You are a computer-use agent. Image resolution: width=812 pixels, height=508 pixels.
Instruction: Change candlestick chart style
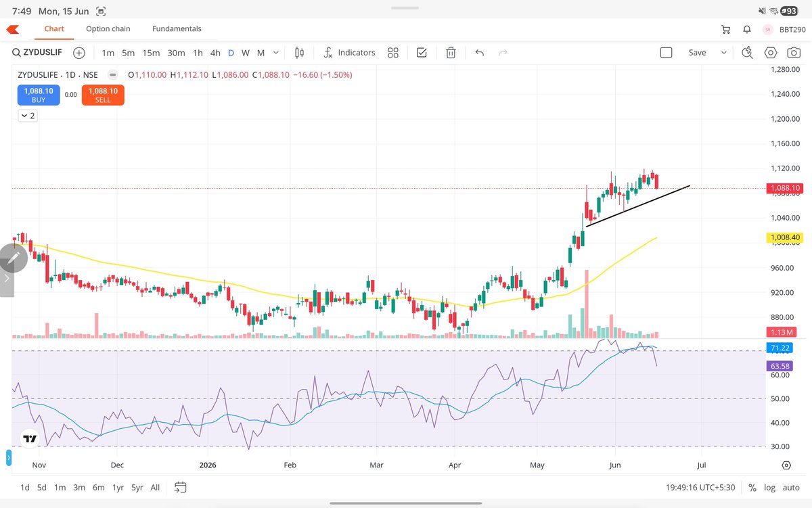point(300,53)
